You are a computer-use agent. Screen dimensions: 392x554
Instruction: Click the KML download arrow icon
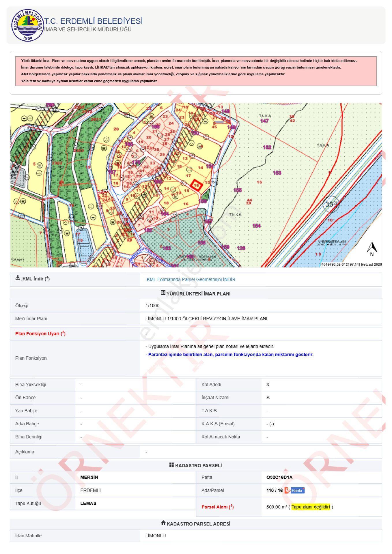[18, 278]
